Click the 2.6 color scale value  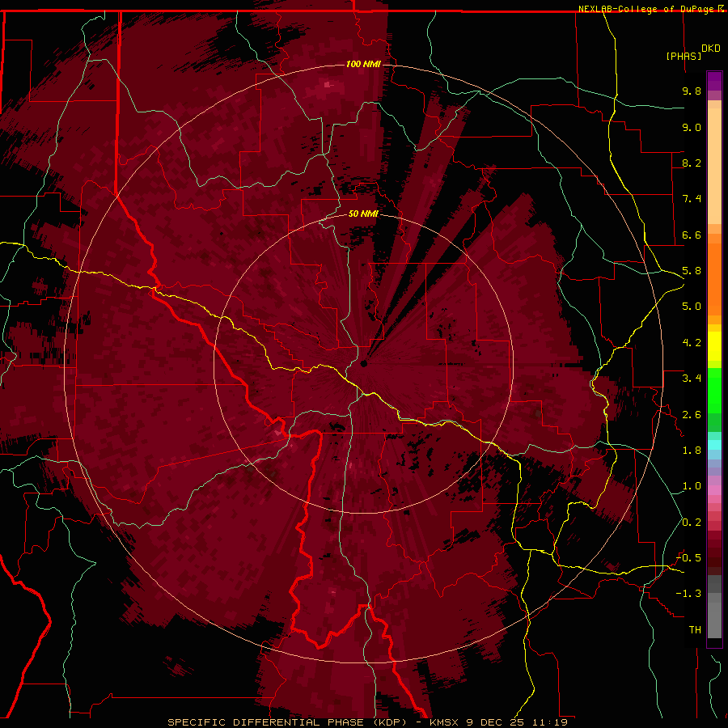(x=692, y=415)
